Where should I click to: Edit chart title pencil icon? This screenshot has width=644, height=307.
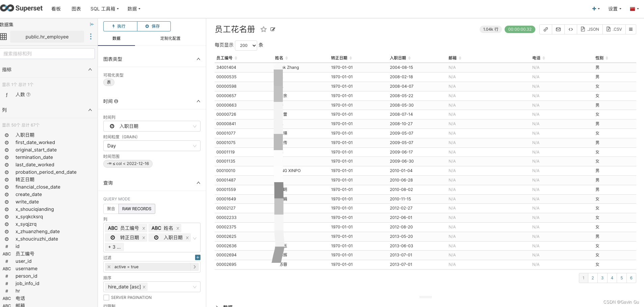click(273, 29)
